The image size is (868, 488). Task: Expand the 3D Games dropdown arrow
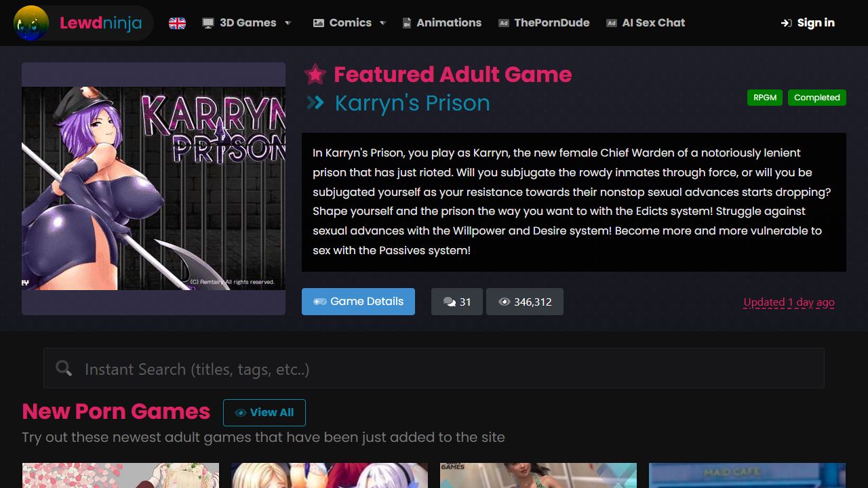pyautogui.click(x=288, y=23)
